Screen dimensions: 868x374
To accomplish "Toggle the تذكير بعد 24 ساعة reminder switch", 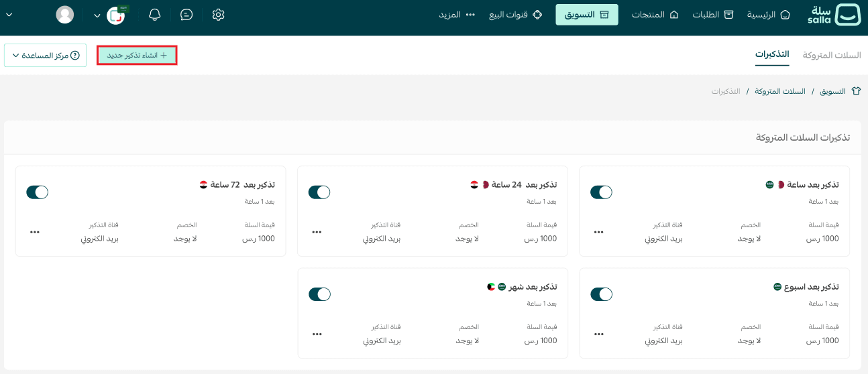I will point(319,192).
